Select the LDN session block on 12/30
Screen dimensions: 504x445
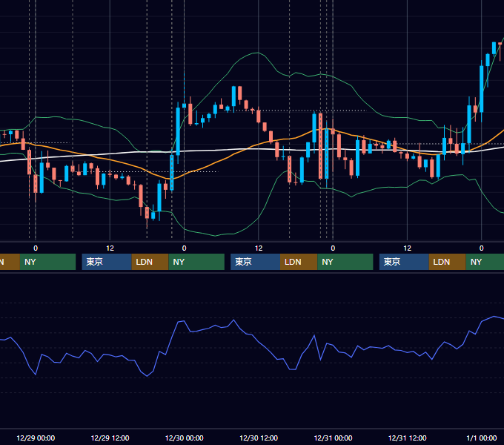tap(299, 262)
